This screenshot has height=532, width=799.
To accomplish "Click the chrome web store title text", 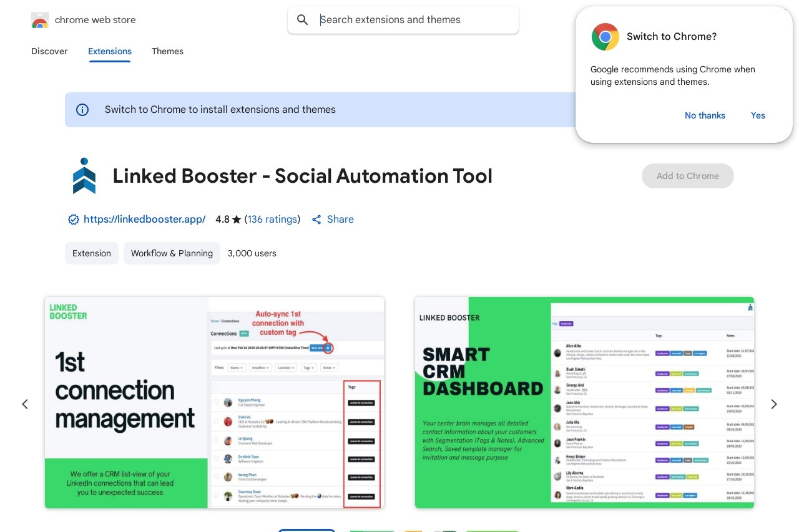I will [96, 20].
